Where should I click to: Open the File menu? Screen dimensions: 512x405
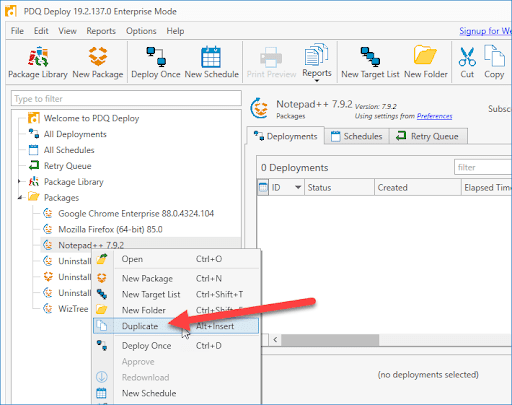tap(17, 31)
